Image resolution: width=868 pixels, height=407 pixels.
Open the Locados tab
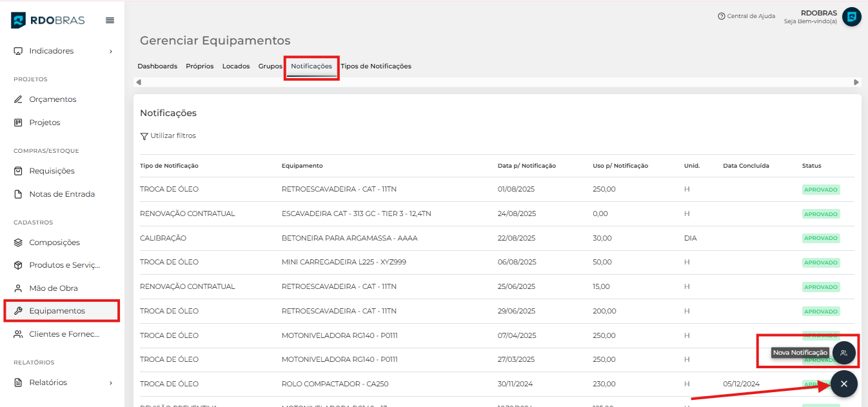tap(236, 66)
